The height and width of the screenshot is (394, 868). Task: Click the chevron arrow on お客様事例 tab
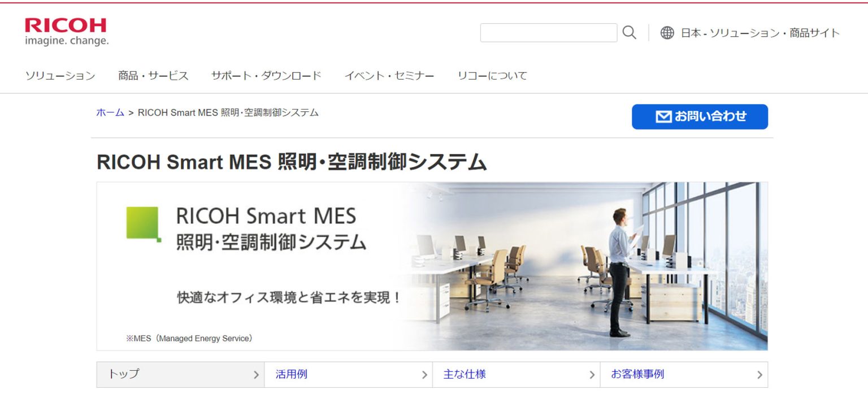click(x=759, y=374)
